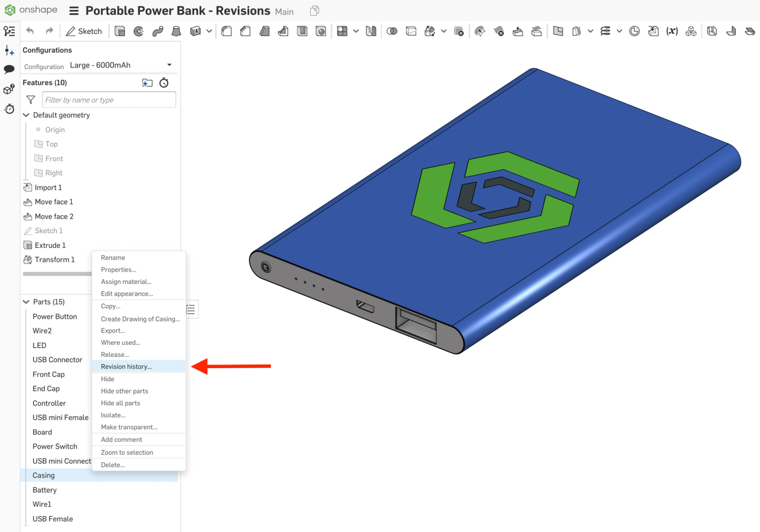760x532 pixels.
Task: Select the Sweep tool
Action: pos(158,31)
